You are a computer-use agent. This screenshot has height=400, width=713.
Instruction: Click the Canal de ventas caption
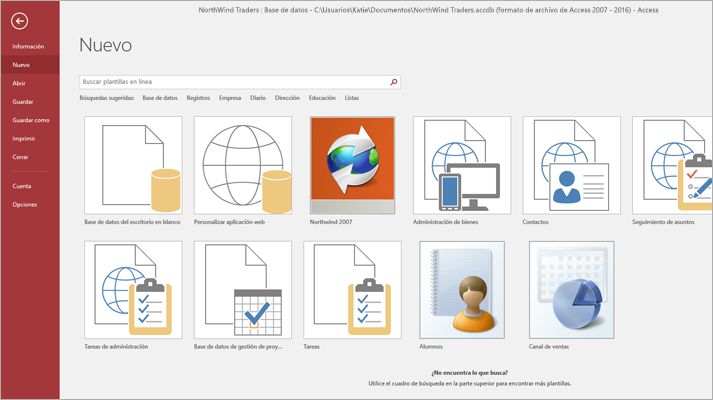click(x=549, y=346)
